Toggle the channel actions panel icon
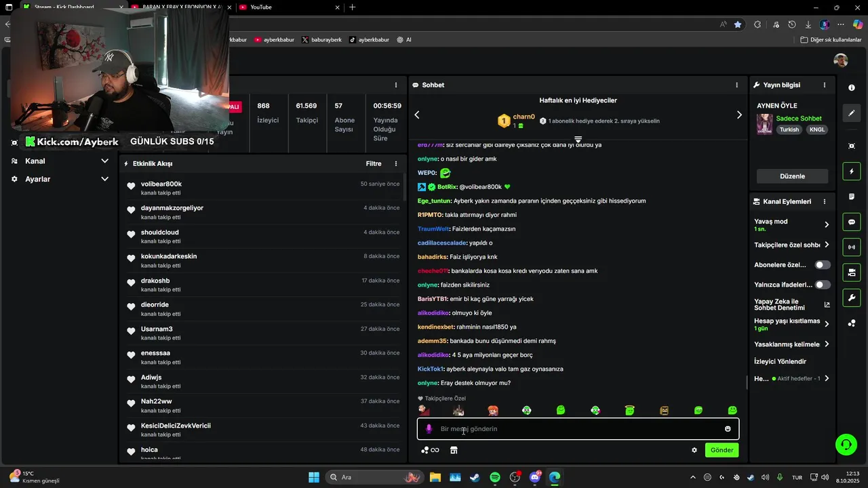868x488 pixels. point(852,272)
